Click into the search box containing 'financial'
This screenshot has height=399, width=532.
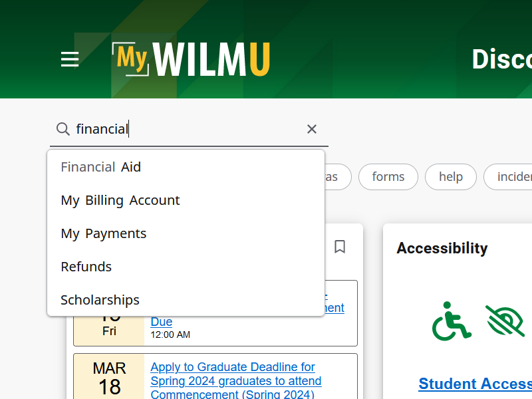[189, 129]
